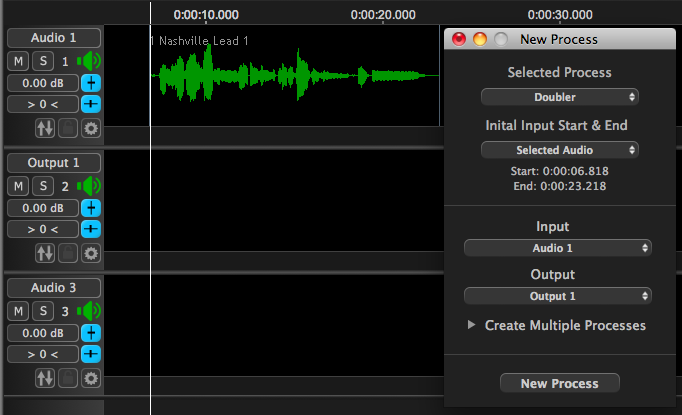The width and height of the screenshot is (682, 415).
Task: Click the lock icon on Audio 1 track
Action: 68,128
